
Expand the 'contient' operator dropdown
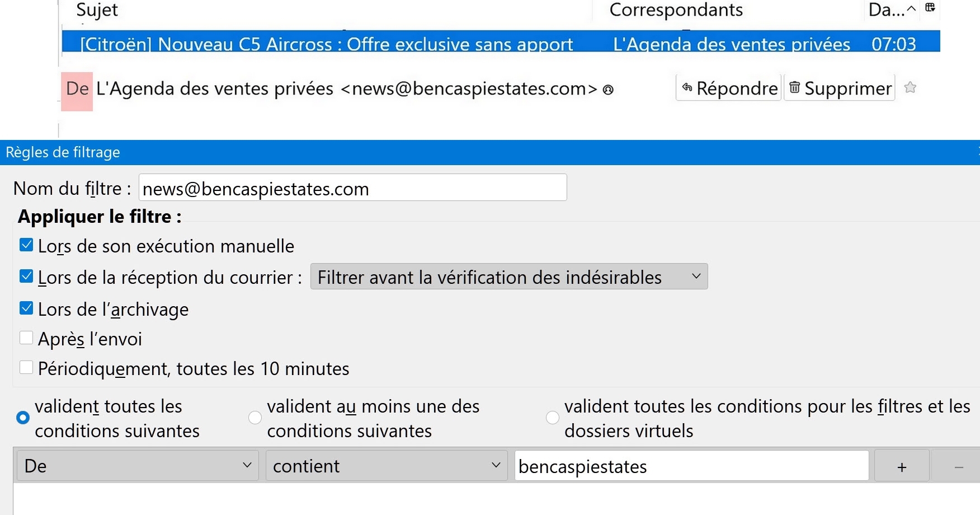coord(386,466)
